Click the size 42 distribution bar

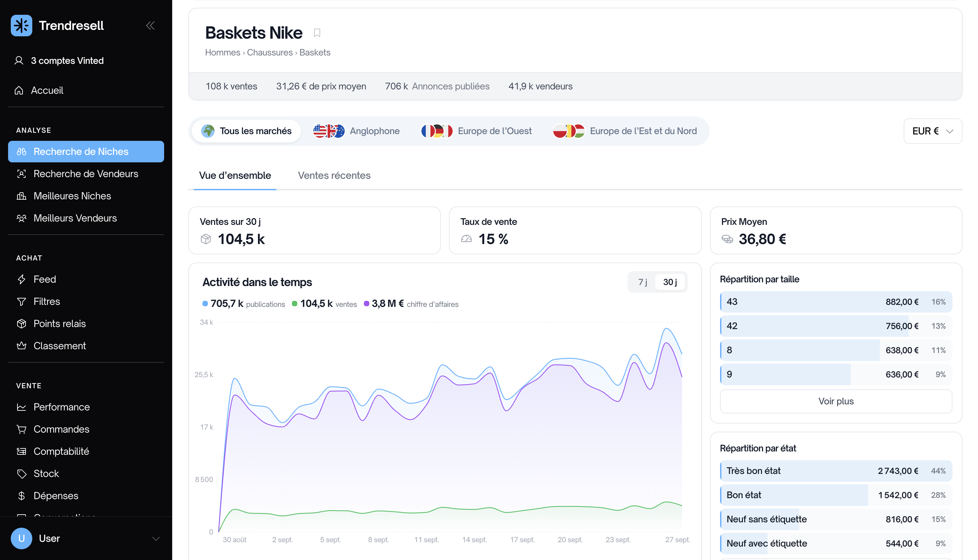coord(836,326)
